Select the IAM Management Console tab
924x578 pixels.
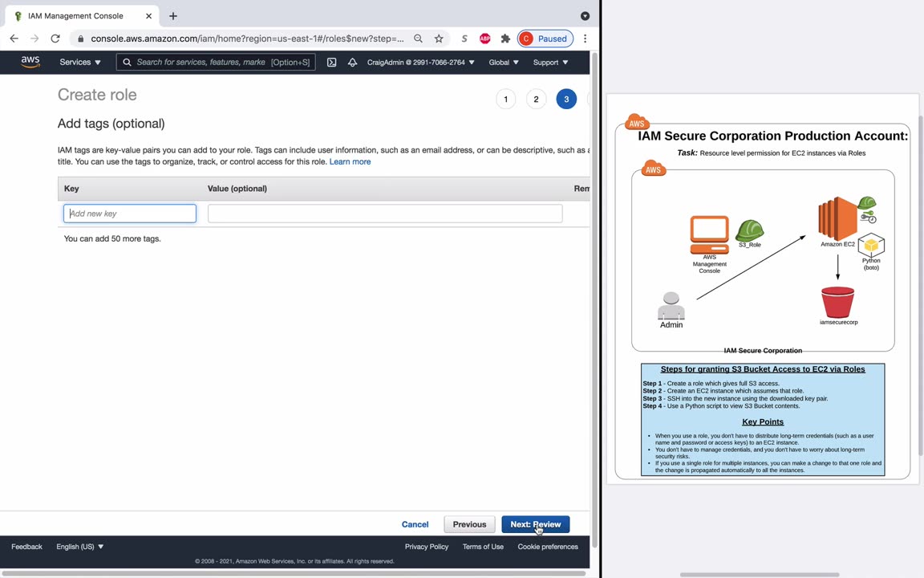click(82, 16)
